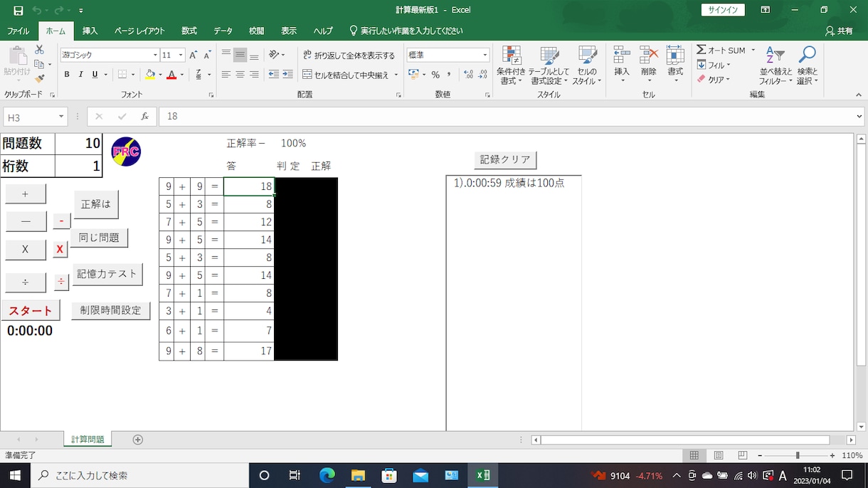Apply the red font color A
868x488 pixels.
(x=171, y=75)
